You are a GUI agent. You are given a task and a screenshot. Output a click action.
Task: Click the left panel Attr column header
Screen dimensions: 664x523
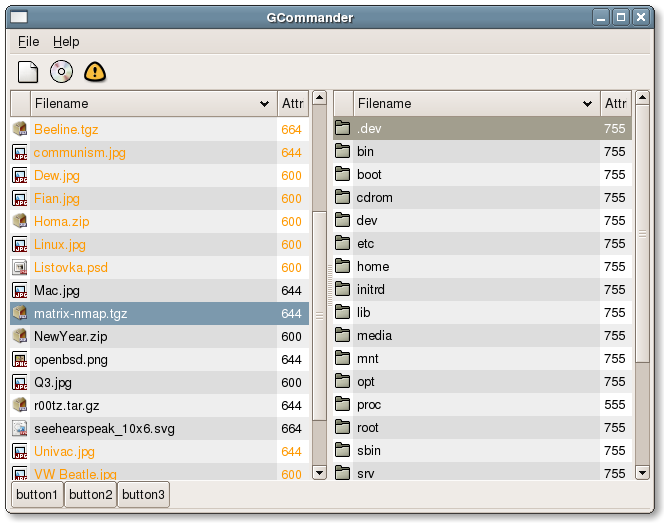point(292,103)
